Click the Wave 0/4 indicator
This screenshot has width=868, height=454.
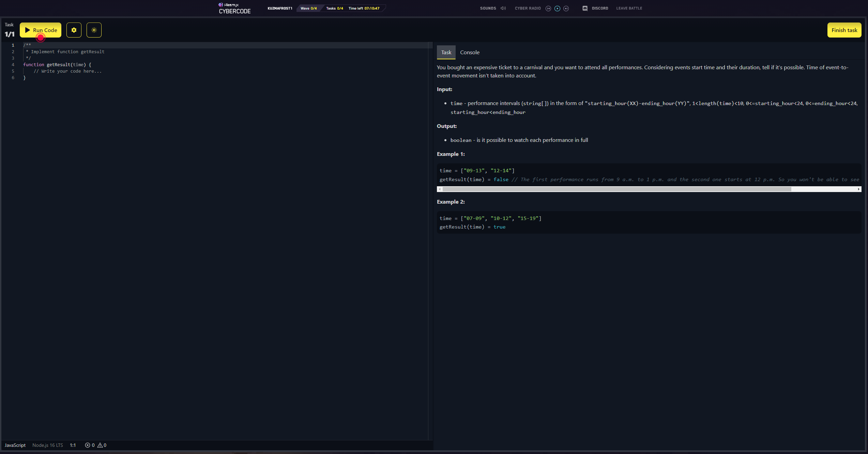pyautogui.click(x=308, y=8)
